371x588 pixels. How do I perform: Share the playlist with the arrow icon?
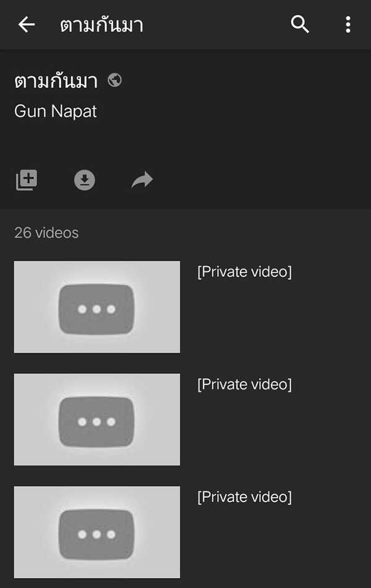142,180
